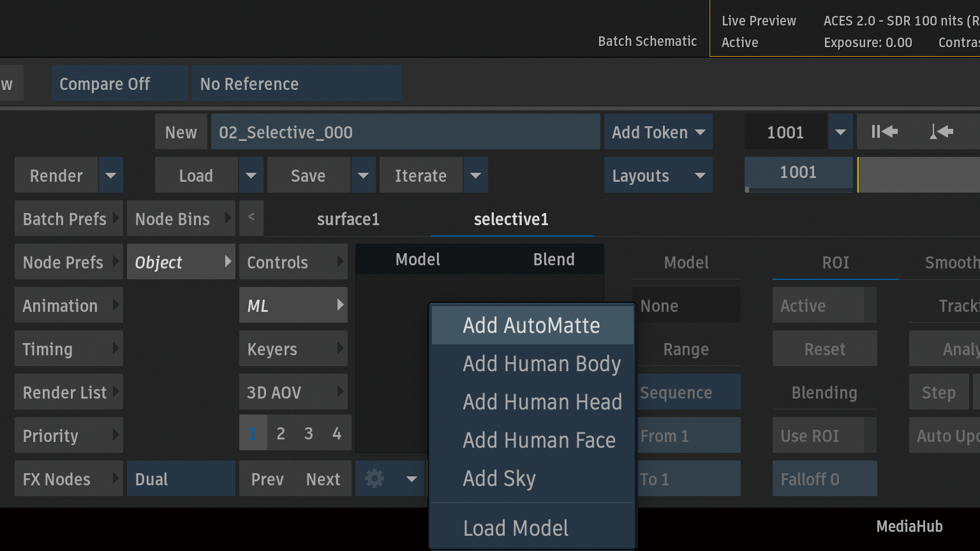Click the New batch button
980x551 pixels.
click(x=181, y=132)
